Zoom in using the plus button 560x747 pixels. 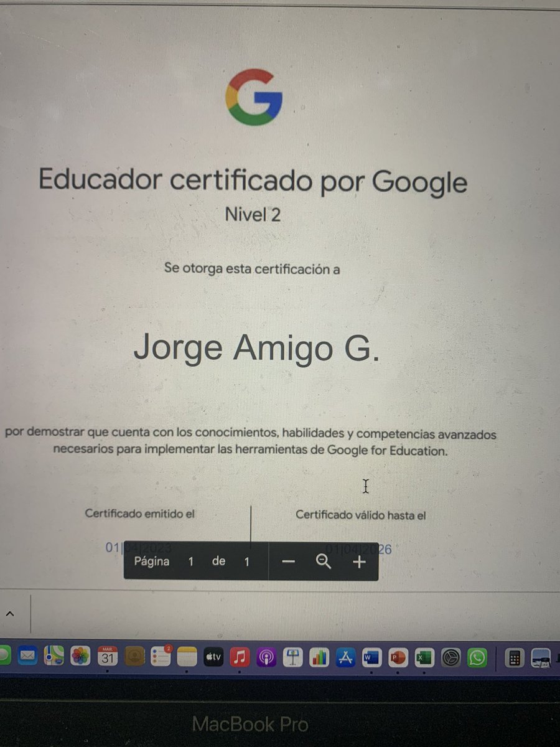click(x=358, y=561)
